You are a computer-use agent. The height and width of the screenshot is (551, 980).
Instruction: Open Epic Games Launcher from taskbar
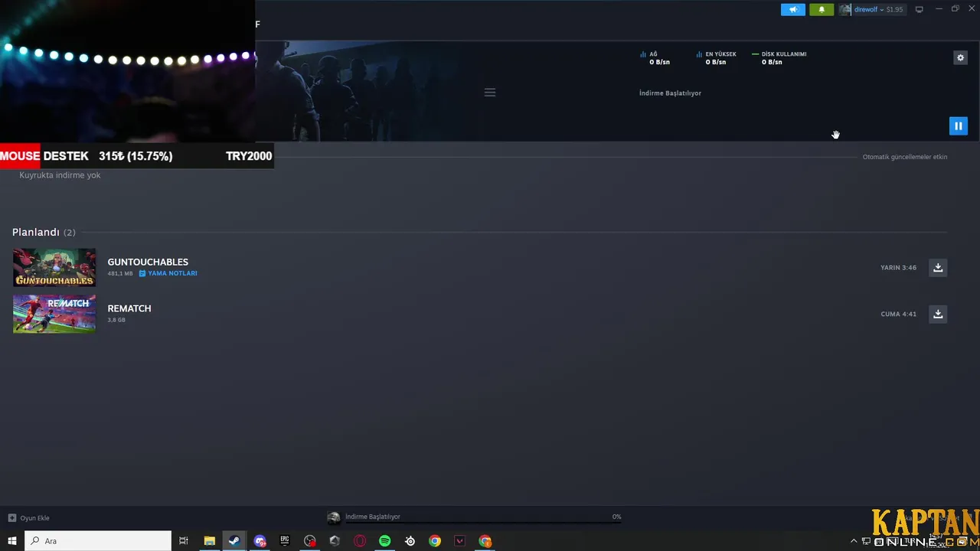click(x=285, y=541)
